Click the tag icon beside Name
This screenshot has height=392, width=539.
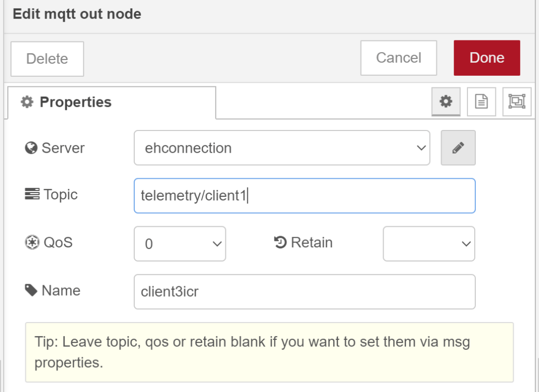31,290
